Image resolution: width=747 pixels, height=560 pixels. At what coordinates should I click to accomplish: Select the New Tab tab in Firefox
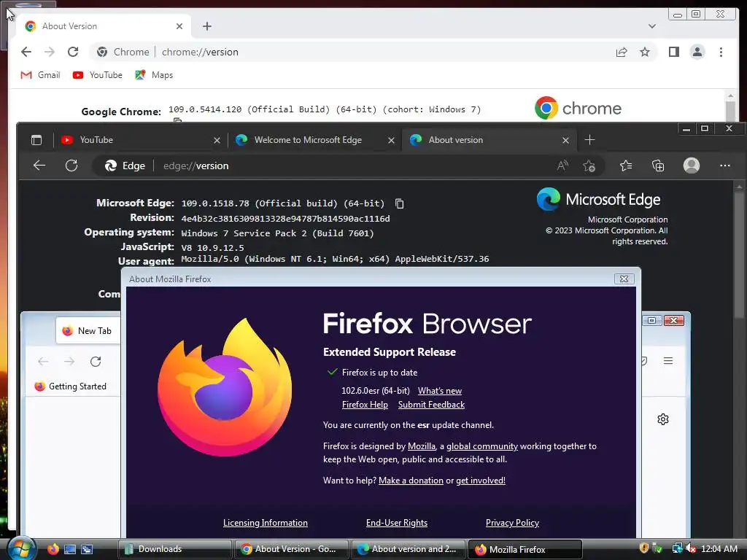88,331
